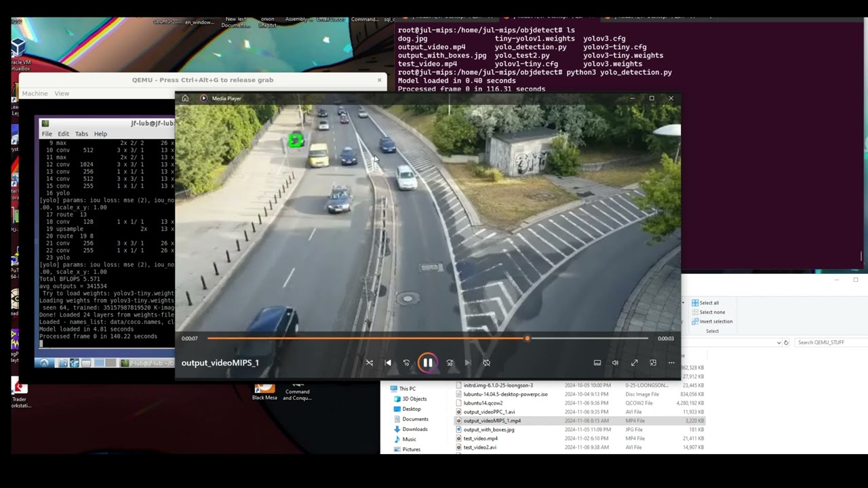Click the Media Player app logo icon

coord(203,98)
